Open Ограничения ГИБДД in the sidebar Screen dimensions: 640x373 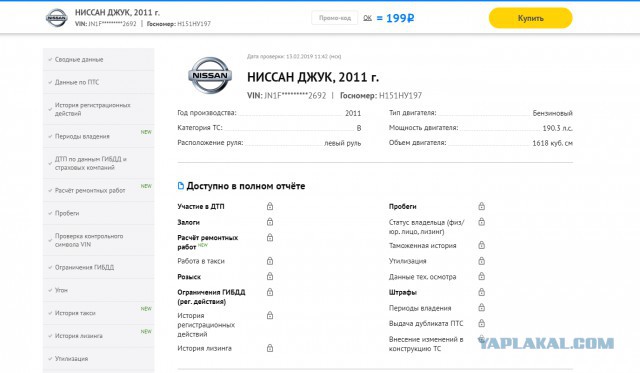click(99, 267)
